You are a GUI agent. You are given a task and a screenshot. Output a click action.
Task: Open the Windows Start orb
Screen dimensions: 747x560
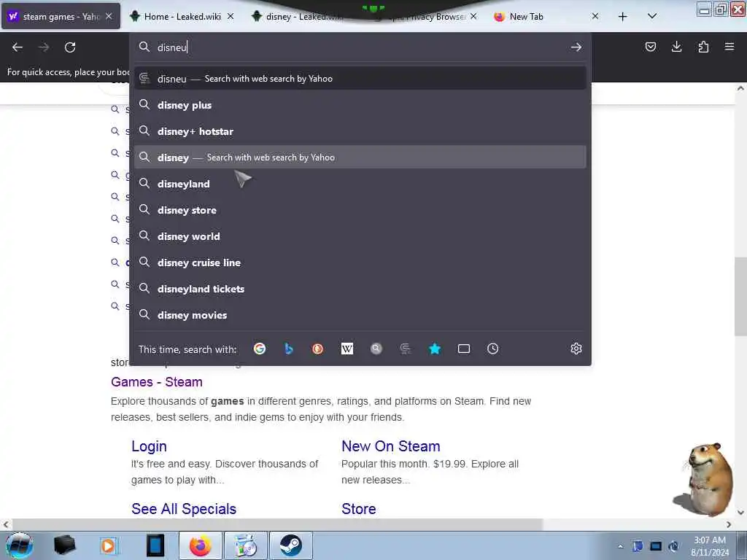click(20, 545)
